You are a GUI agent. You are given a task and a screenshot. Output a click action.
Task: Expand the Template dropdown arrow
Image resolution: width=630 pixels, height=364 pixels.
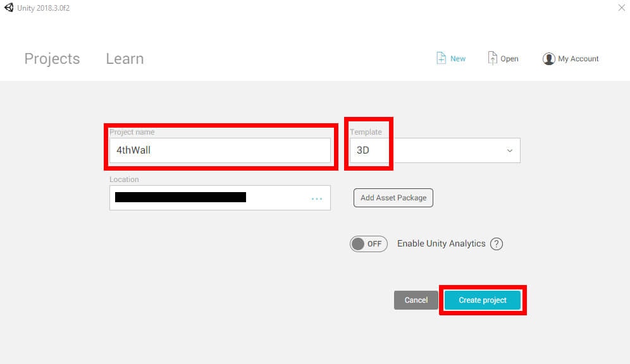tap(509, 150)
